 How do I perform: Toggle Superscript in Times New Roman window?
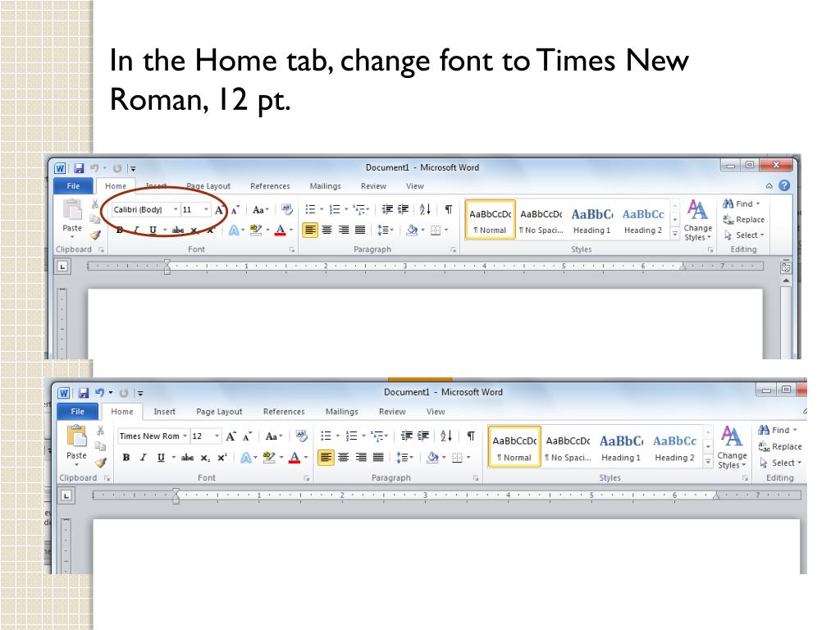221,458
